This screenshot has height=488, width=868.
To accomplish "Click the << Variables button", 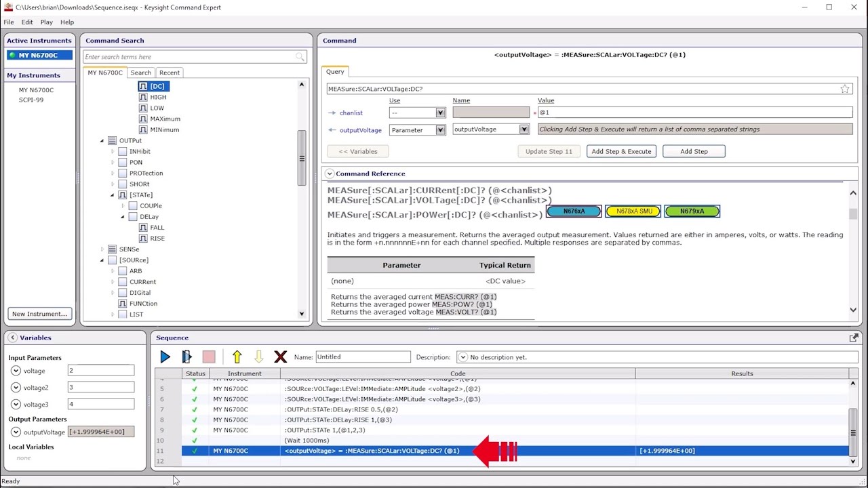I will (x=358, y=151).
